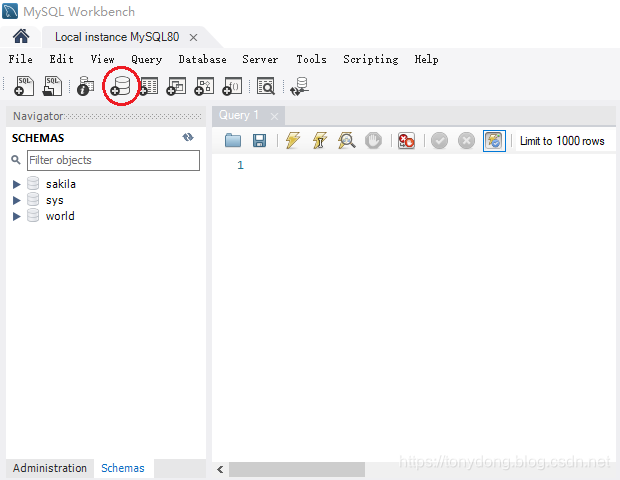Viewport: 620px width, 480px height.
Task: Close the Local instance MySQL80 tab
Action: tap(193, 38)
